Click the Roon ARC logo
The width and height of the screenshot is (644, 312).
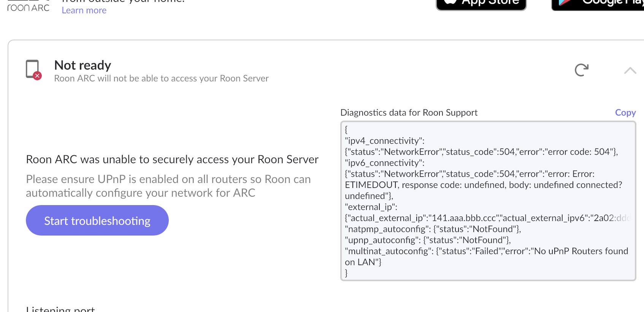click(28, 7)
